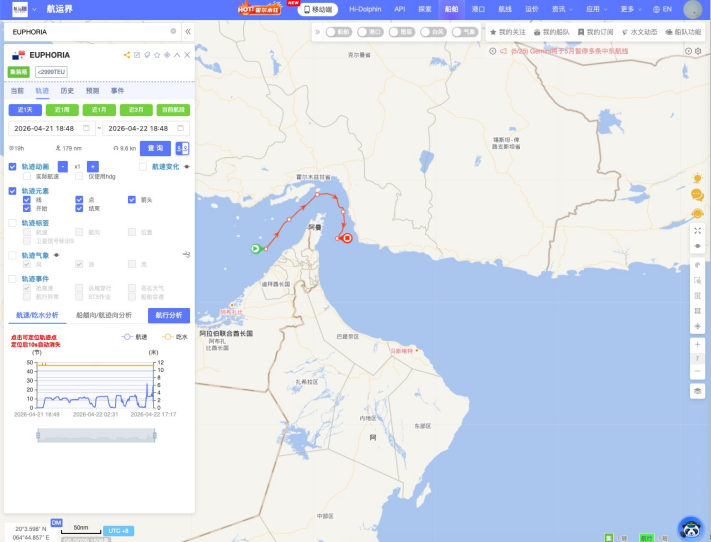
Task: Open the 更多 dropdown in top navigation
Action: (629, 9)
